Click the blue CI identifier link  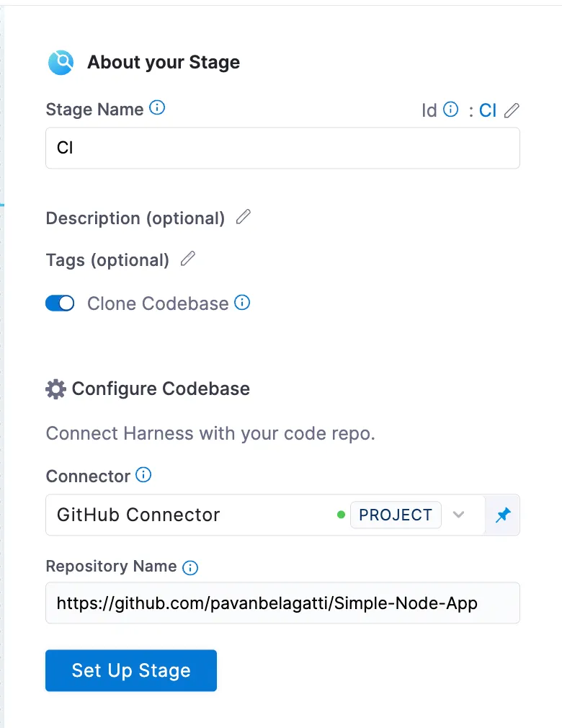click(488, 110)
